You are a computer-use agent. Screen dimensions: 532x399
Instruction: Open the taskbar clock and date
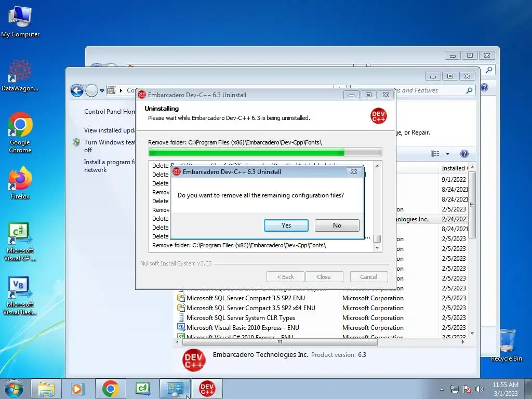(506, 389)
